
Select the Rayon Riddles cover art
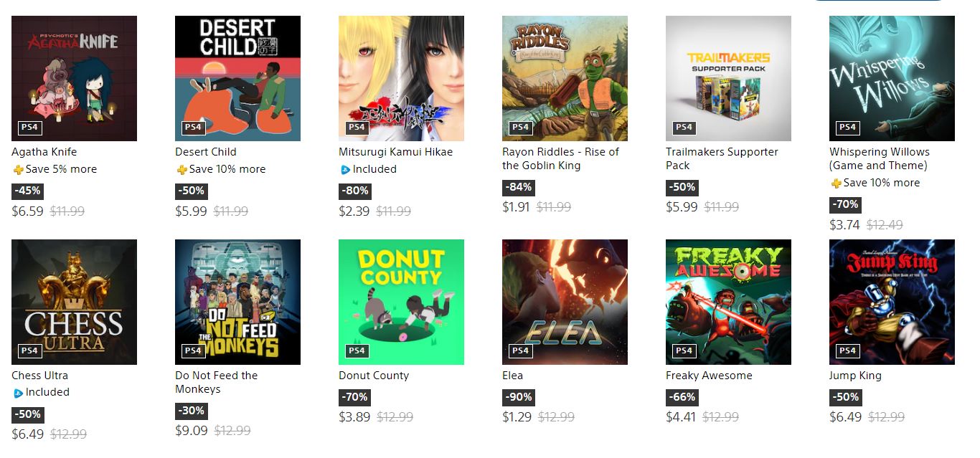(565, 78)
